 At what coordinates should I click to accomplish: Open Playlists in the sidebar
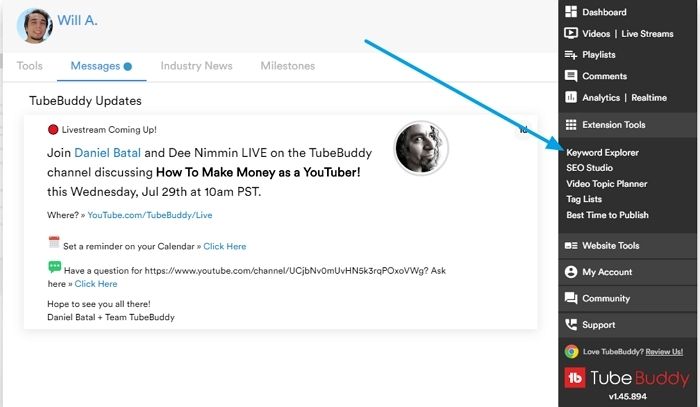599,54
